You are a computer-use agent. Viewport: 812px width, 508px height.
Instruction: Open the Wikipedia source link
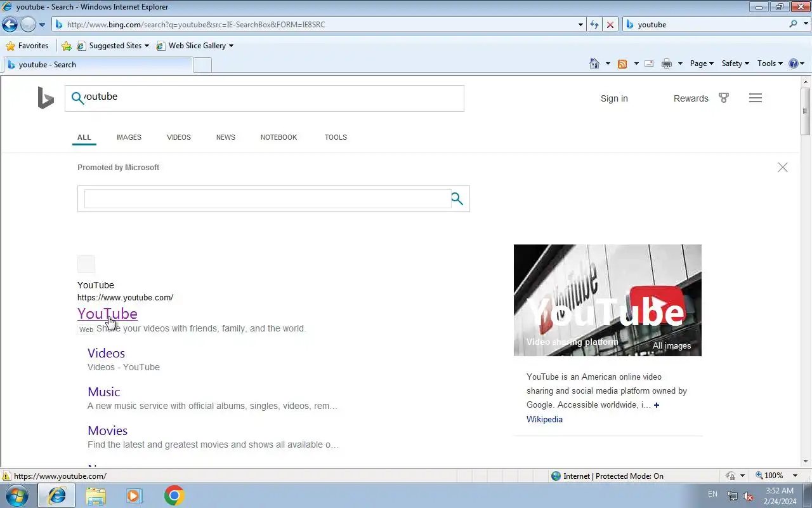pyautogui.click(x=544, y=419)
